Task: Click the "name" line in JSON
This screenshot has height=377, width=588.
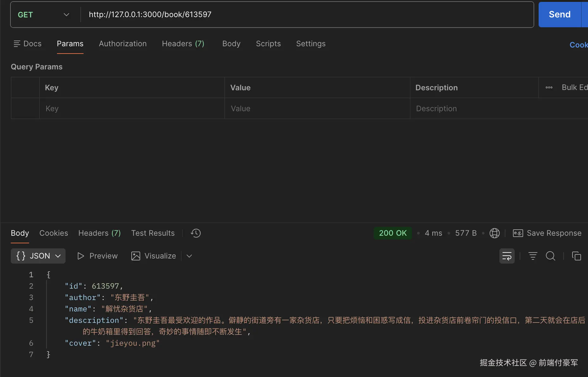Action: (109, 309)
